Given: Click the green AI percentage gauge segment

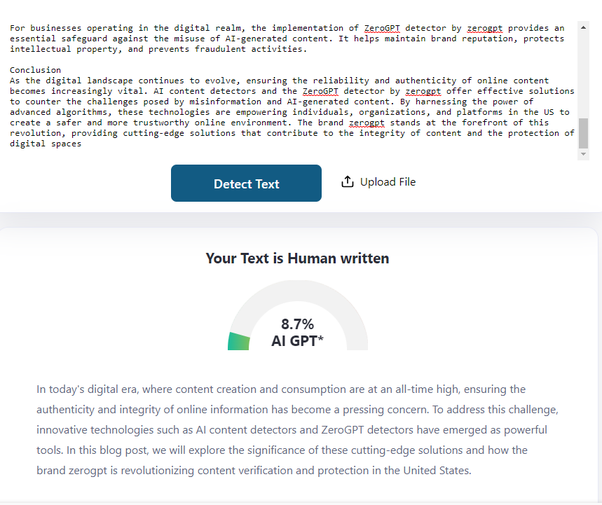Looking at the screenshot, I should [x=238, y=341].
